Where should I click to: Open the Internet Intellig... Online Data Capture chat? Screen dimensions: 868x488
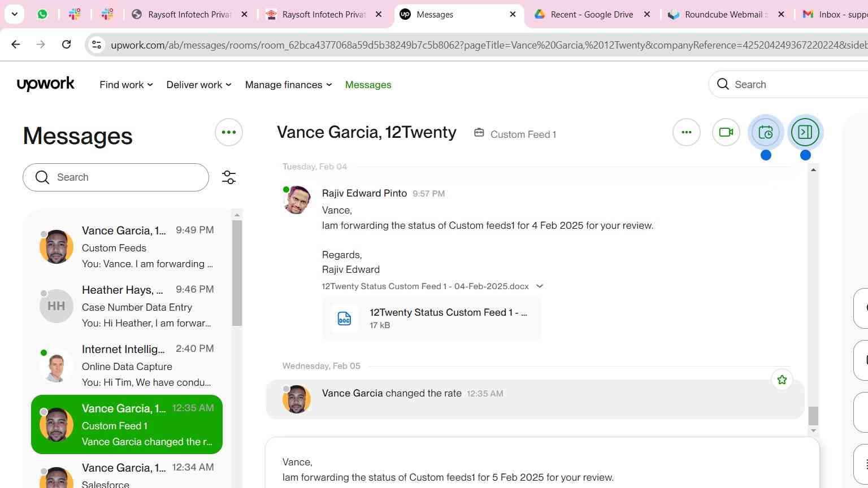[x=127, y=365]
